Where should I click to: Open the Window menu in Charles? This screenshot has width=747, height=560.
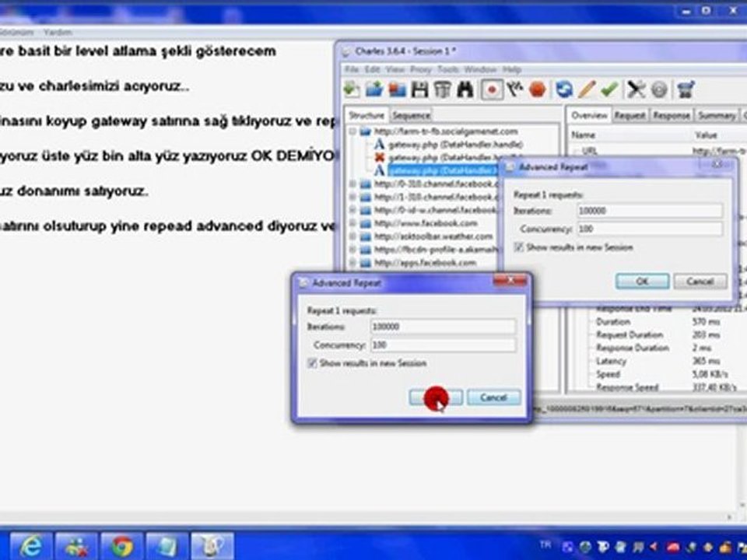[480, 69]
